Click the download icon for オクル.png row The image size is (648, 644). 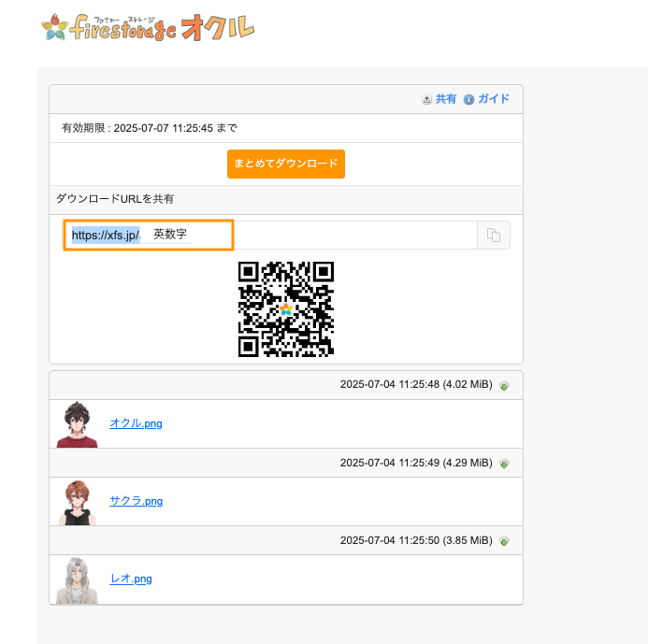504,386
